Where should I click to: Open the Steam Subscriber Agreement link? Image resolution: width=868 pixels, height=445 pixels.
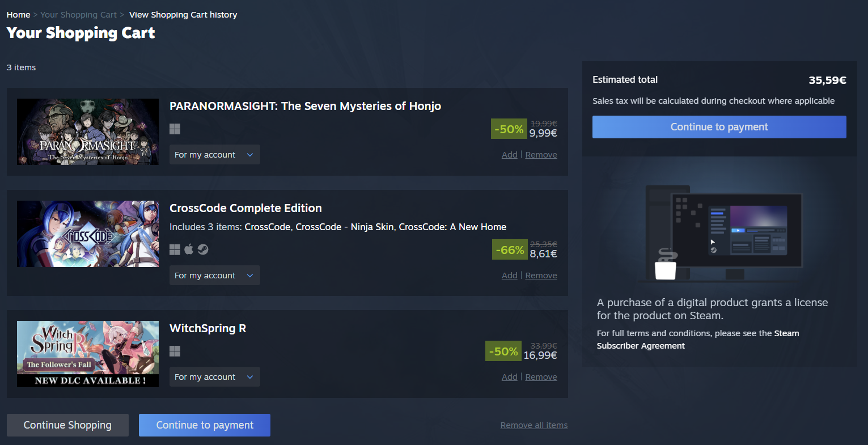point(641,346)
